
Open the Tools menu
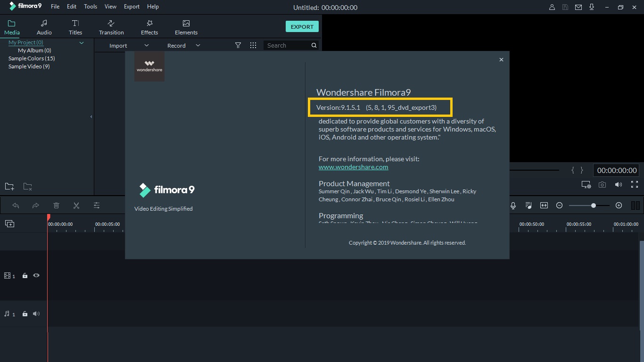point(91,7)
